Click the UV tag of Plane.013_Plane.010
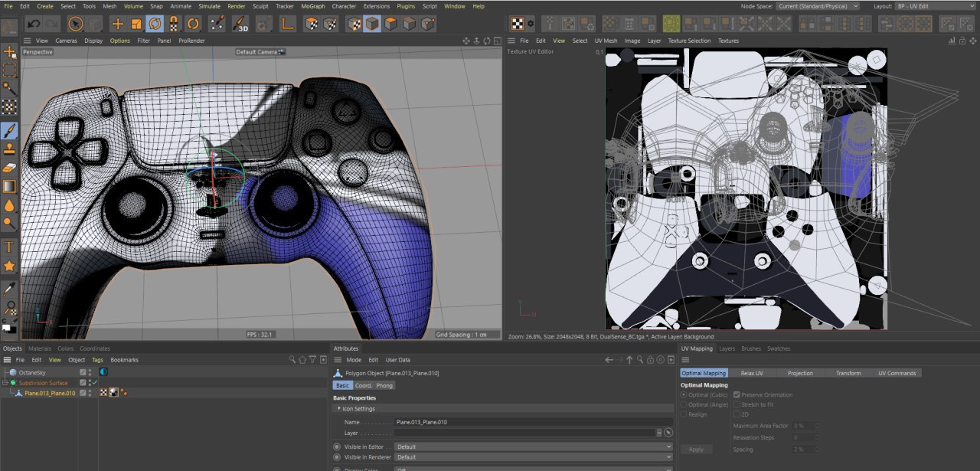The height and width of the screenshot is (471, 980). click(x=103, y=393)
